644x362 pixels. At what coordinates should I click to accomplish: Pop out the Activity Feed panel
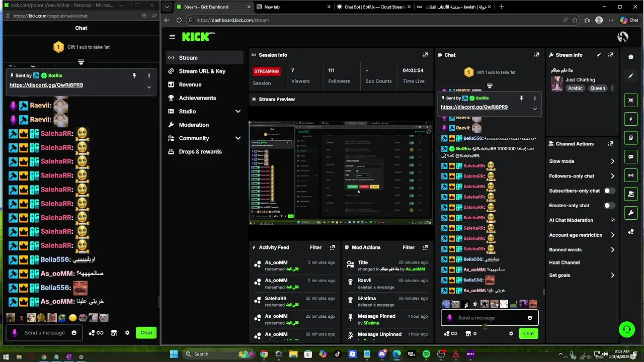point(332,247)
